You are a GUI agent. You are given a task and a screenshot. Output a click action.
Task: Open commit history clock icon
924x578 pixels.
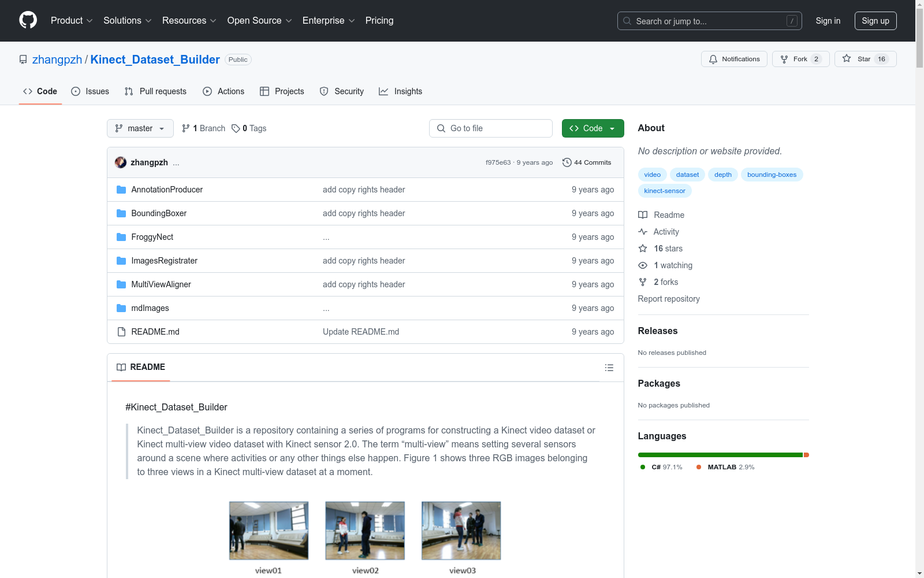[x=567, y=162]
